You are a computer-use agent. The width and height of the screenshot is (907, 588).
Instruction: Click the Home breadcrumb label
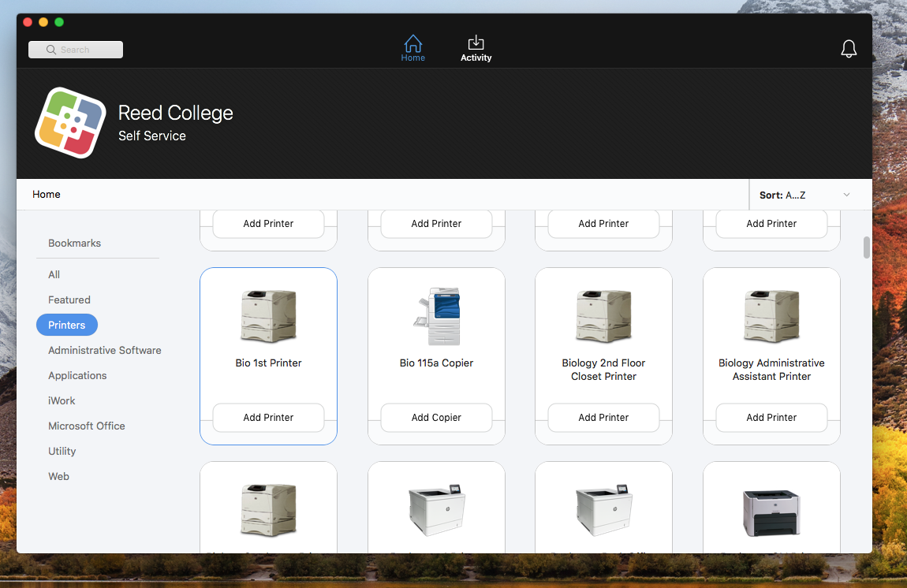click(x=47, y=195)
